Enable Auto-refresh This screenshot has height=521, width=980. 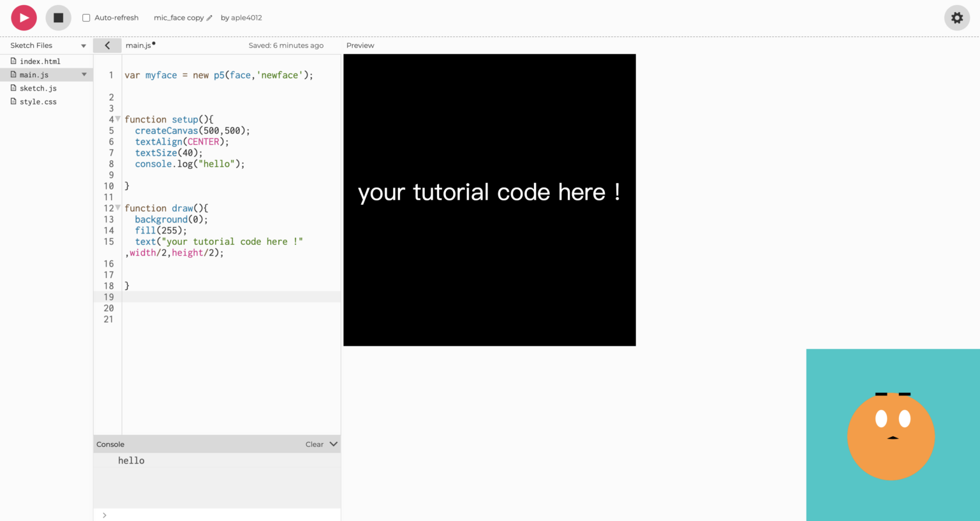coord(86,17)
